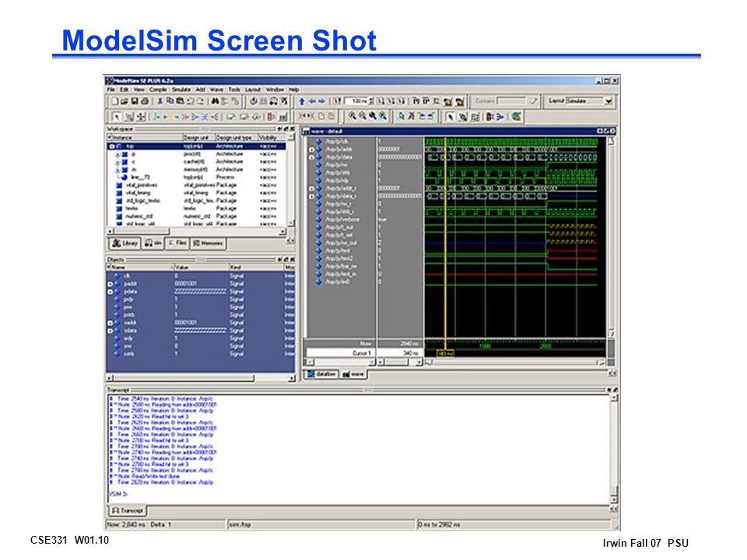Click the Find binoculars icon
This screenshot has width=747, height=560.
point(215,101)
